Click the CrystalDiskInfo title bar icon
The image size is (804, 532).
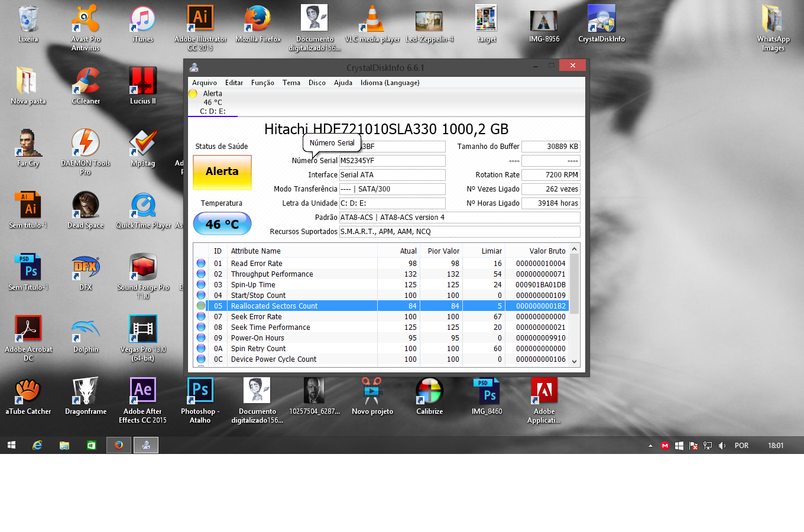pos(194,67)
